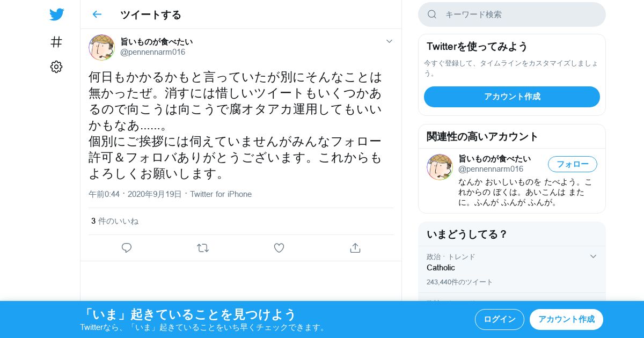Image resolution: width=644 pixels, height=338 pixels.
Task: Open the Catholic trending topic
Action: point(512,269)
